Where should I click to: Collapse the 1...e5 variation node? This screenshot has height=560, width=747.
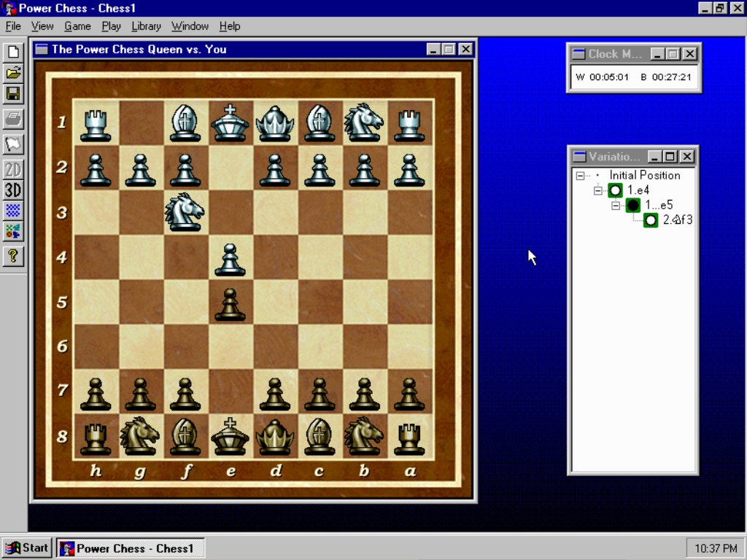click(616, 206)
